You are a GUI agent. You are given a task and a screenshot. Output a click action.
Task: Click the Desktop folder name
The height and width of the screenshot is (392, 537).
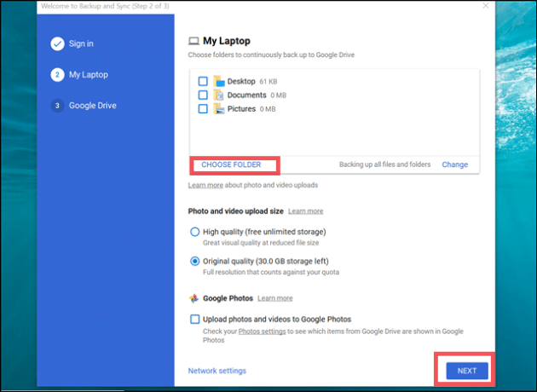[x=241, y=82]
